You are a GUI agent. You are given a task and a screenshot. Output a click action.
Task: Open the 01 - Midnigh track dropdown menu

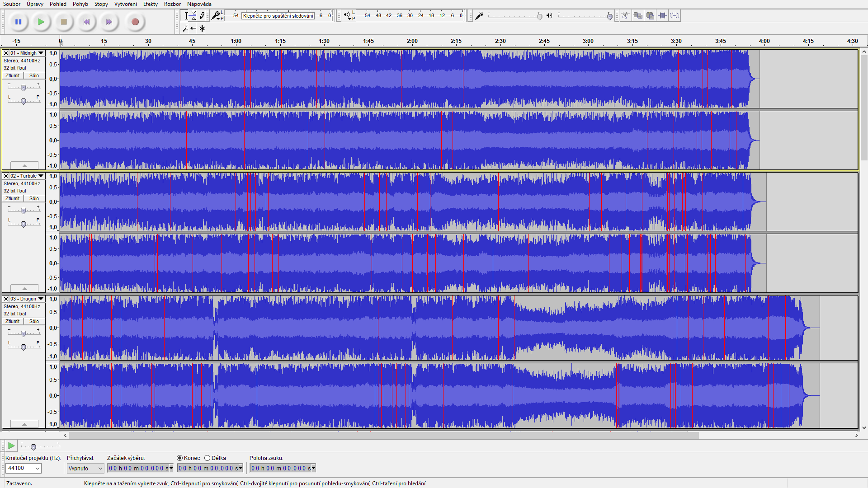point(41,53)
